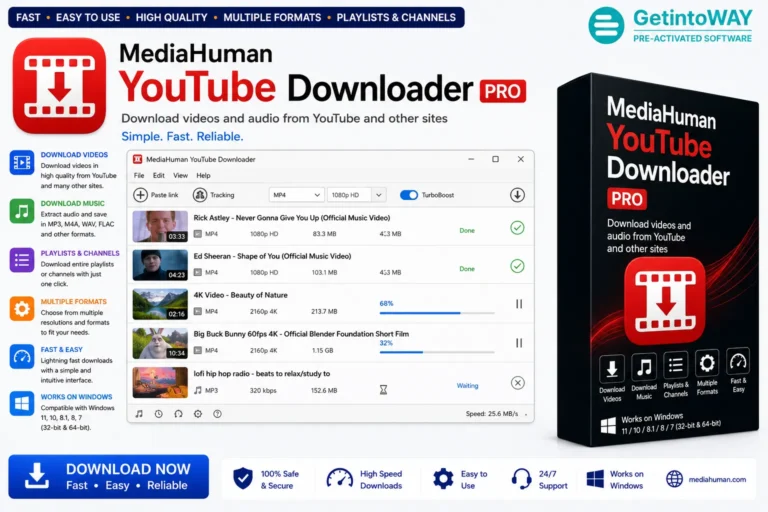The width and height of the screenshot is (768, 512).
Task: Open the File menu
Action: coord(139,175)
